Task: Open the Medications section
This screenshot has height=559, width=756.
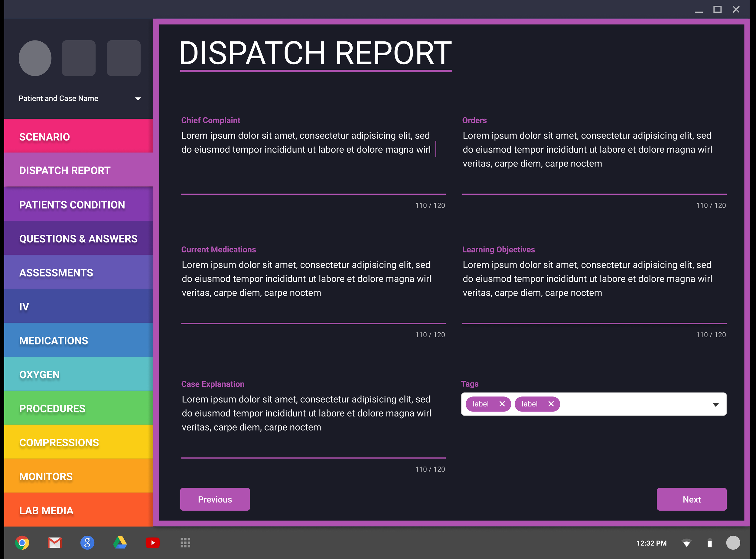Action: point(78,341)
